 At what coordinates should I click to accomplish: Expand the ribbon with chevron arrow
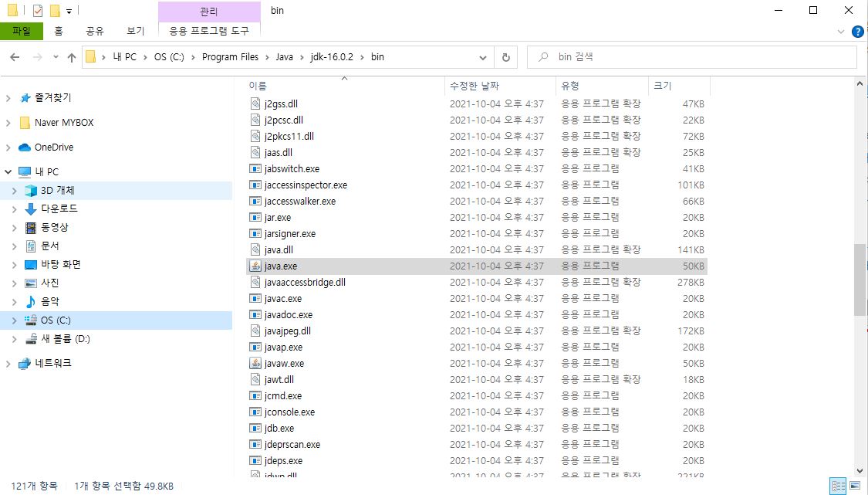(x=841, y=32)
